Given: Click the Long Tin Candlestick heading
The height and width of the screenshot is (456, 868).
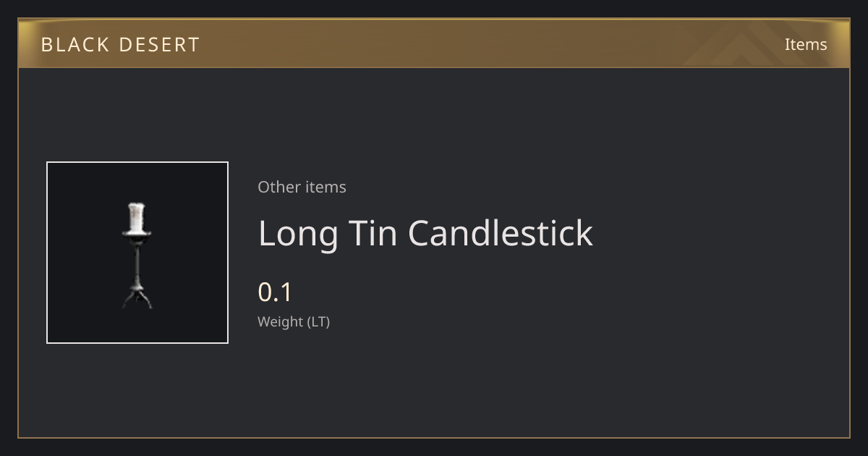Looking at the screenshot, I should [x=425, y=233].
